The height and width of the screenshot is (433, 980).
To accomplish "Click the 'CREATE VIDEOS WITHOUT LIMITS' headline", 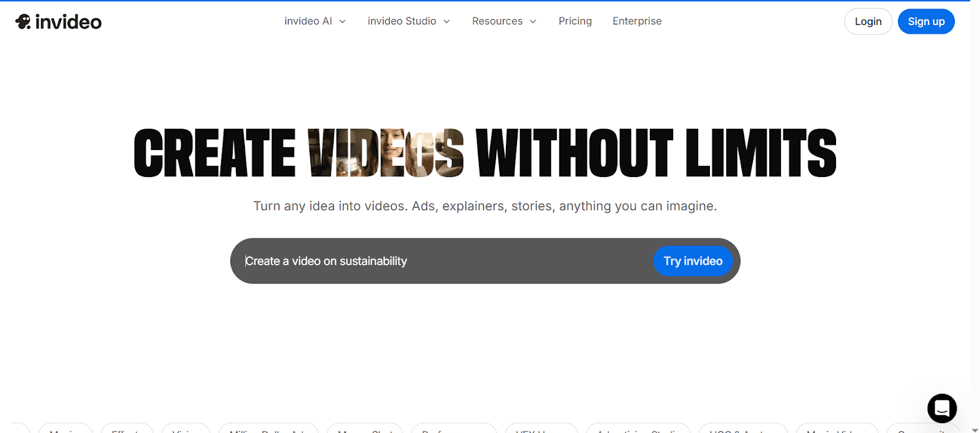I will (485, 153).
